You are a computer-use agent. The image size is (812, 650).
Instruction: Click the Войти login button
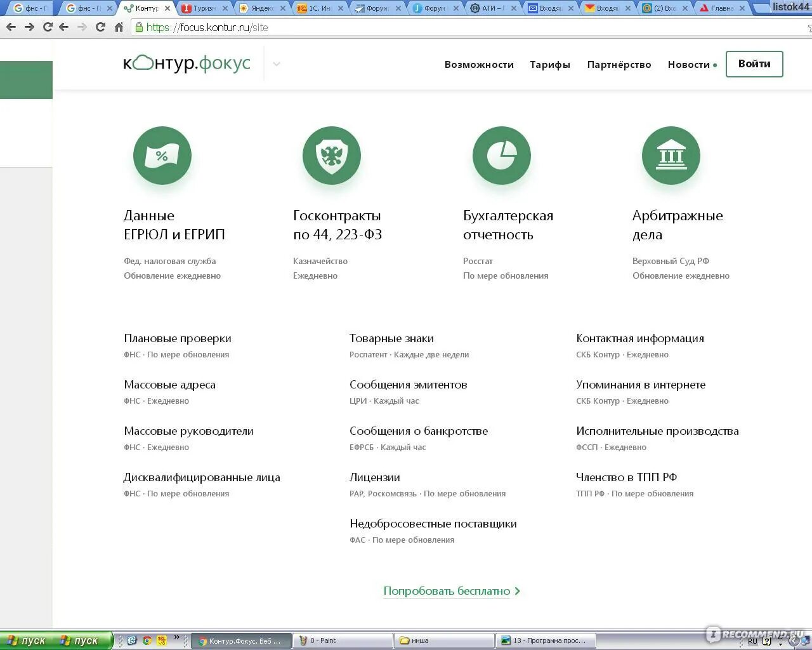pyautogui.click(x=754, y=64)
